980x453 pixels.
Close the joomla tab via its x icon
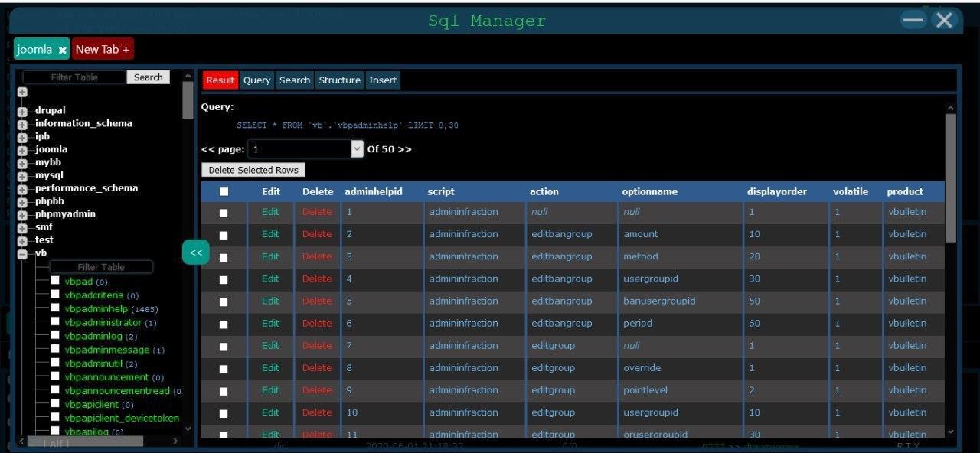pos(64,48)
